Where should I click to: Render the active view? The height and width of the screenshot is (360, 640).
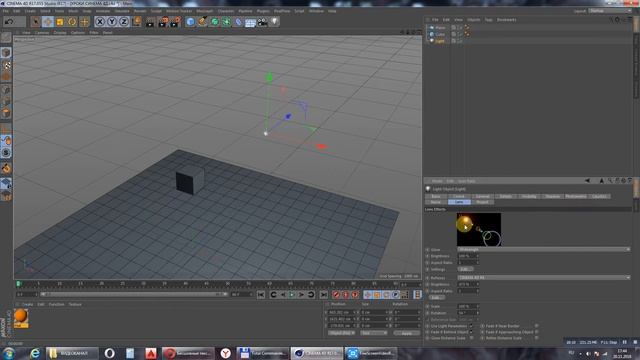[x=150, y=22]
